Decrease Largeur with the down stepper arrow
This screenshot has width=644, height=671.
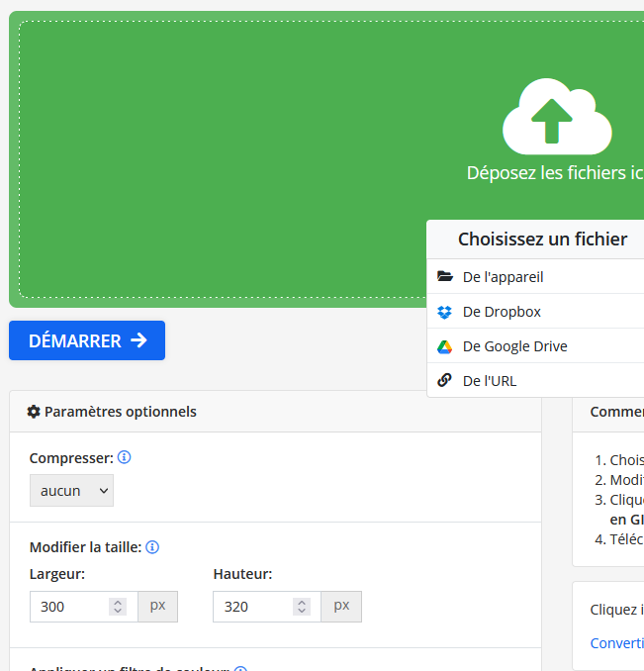[x=119, y=612]
